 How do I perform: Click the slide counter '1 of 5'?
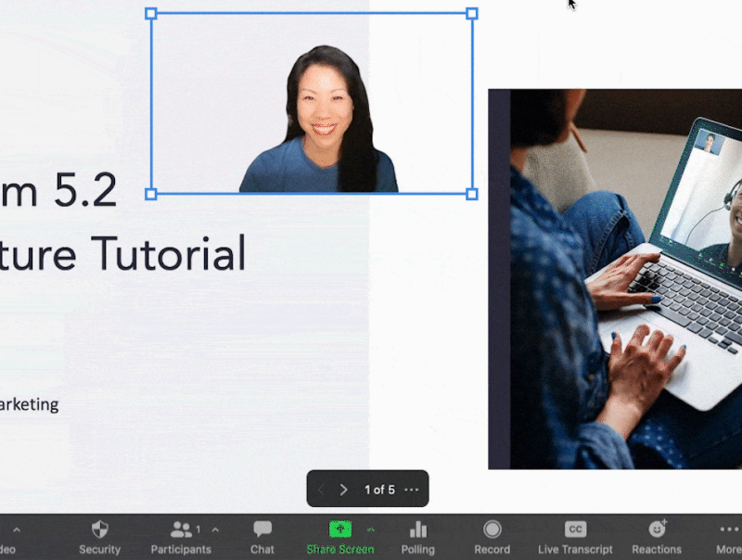coord(379,490)
